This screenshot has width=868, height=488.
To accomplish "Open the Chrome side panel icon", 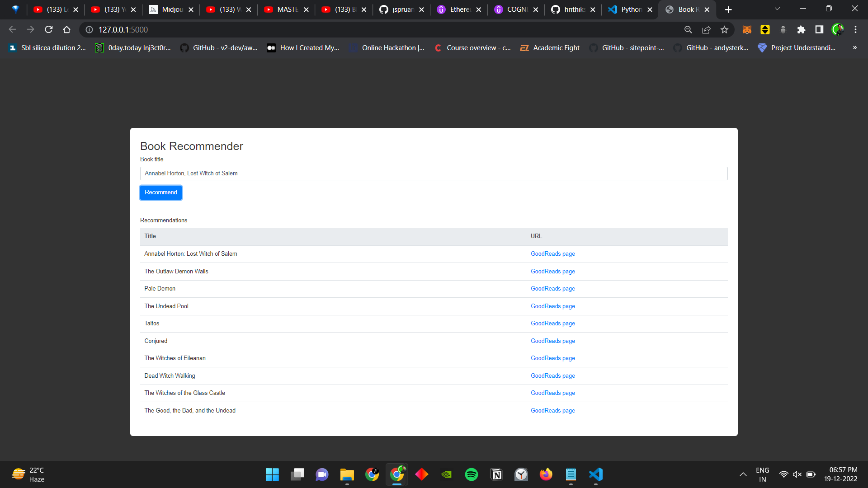I will coord(819,29).
